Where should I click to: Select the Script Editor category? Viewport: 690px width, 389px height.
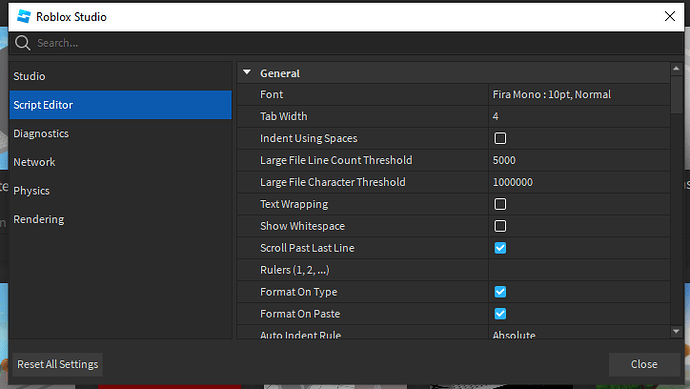pos(120,105)
